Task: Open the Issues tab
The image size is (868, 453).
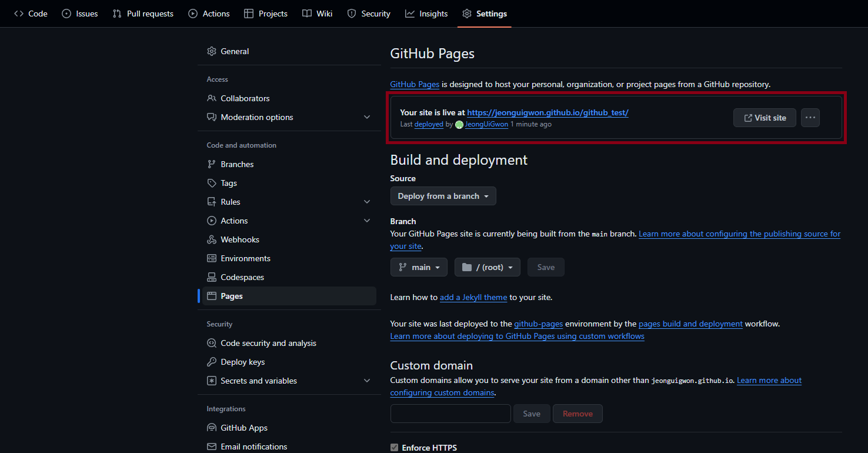Action: point(80,14)
